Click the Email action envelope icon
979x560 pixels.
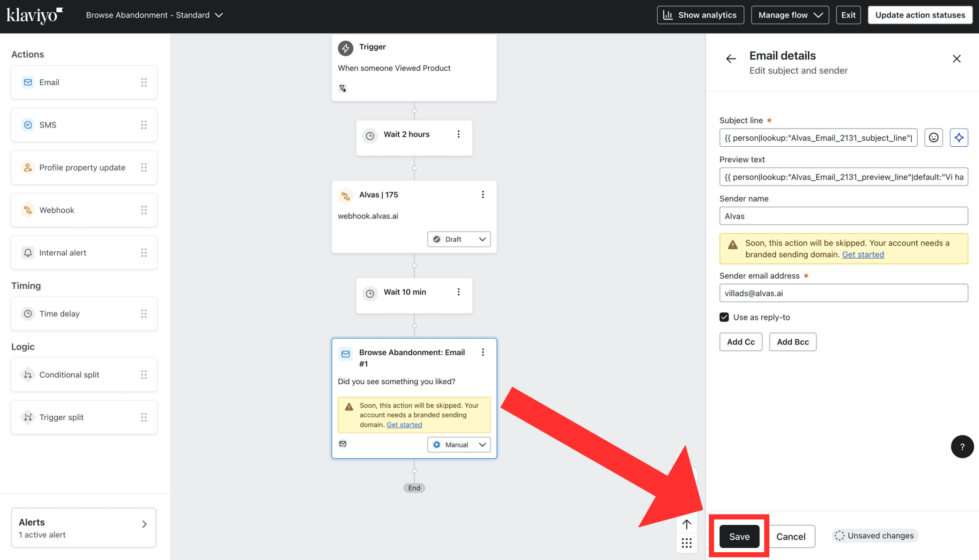(28, 82)
